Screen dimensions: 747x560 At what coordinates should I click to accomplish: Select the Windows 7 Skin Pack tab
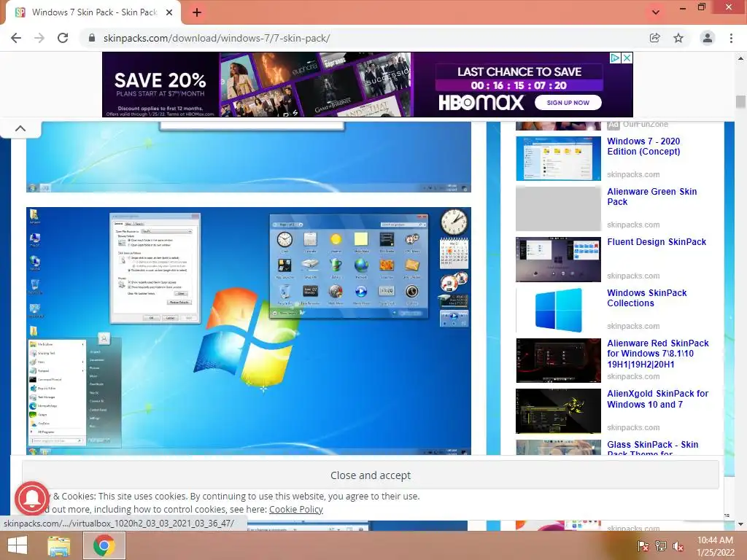click(93, 12)
